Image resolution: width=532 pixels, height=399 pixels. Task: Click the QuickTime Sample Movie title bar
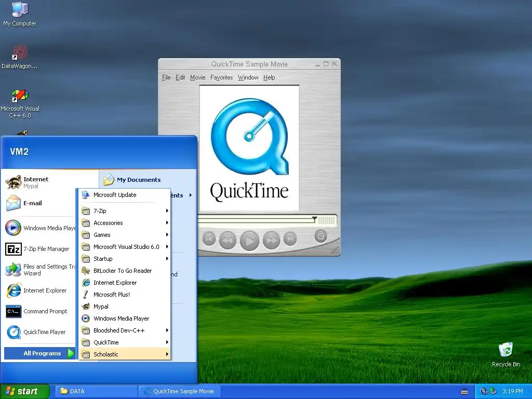click(x=249, y=64)
